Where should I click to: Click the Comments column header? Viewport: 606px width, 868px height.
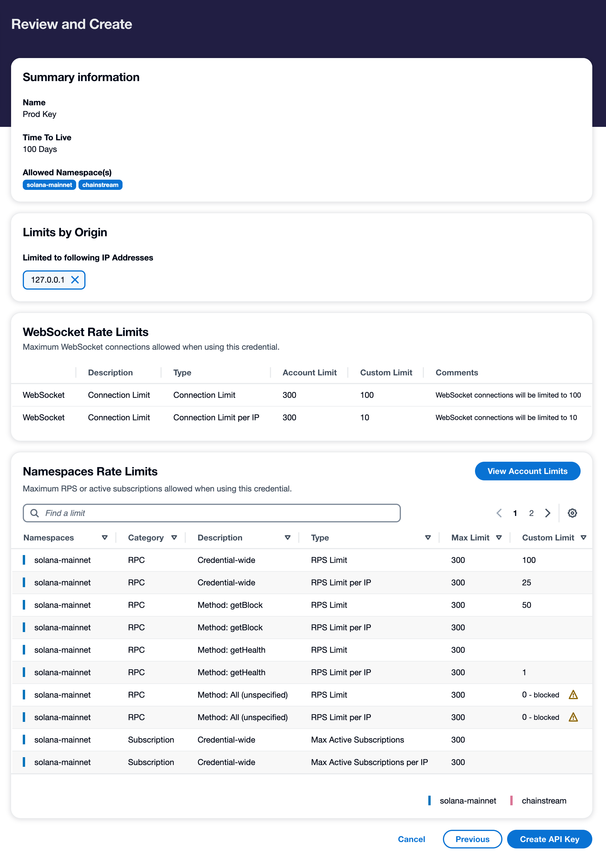[457, 372]
